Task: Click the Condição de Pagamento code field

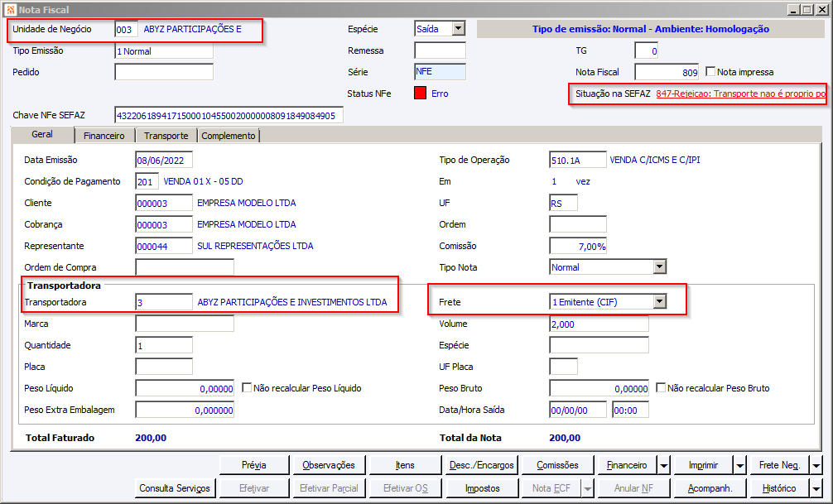Action: coord(147,181)
